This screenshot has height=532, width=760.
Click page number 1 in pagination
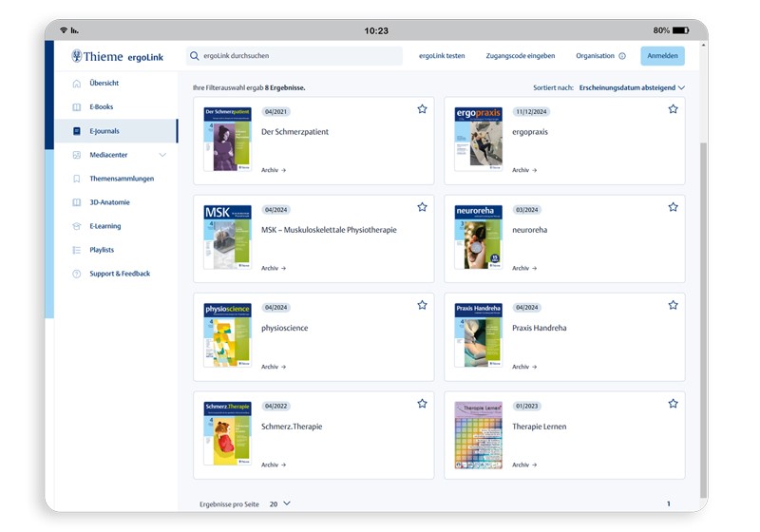669,503
